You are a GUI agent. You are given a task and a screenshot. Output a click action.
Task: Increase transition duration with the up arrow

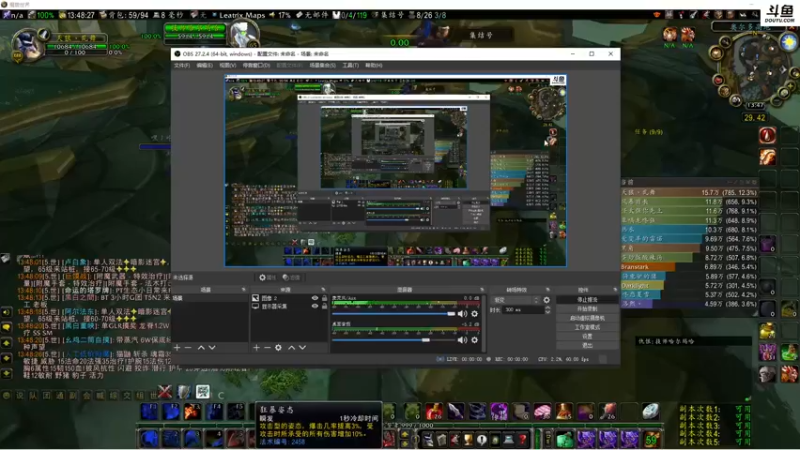pyautogui.click(x=547, y=308)
